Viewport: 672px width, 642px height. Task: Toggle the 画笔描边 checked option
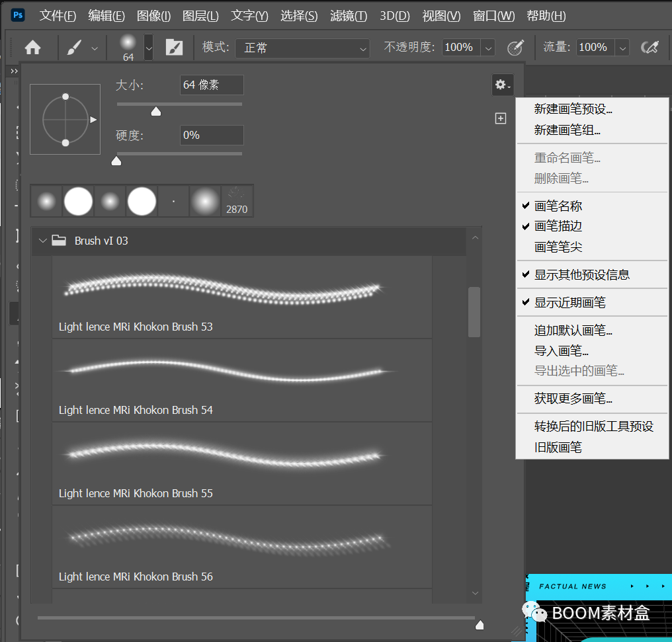558,226
